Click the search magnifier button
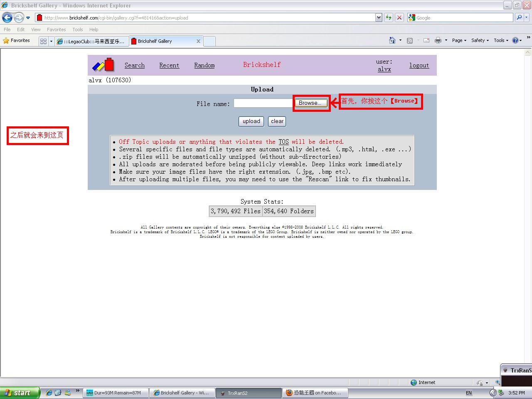The width and height of the screenshot is (532, 399). [x=519, y=17]
